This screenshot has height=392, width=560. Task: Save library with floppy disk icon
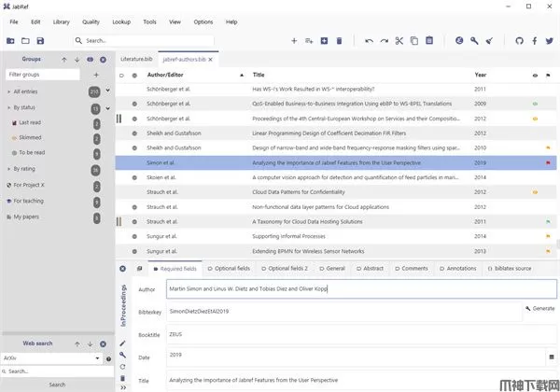40,41
